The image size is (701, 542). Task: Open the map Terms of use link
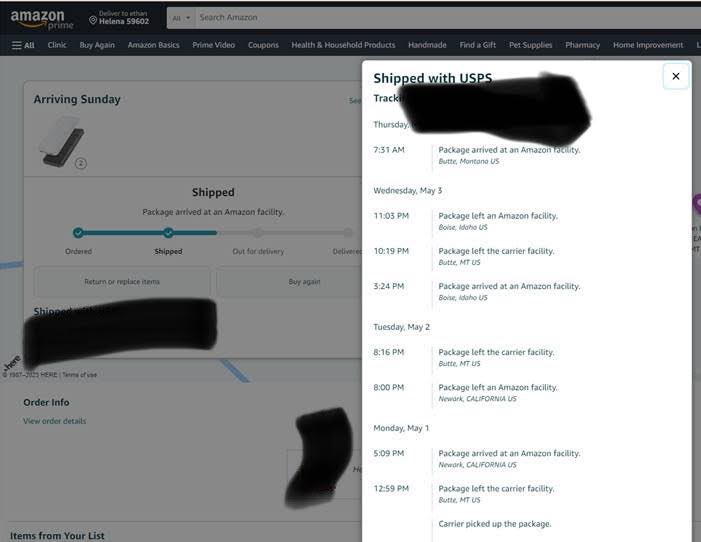[x=79, y=375]
